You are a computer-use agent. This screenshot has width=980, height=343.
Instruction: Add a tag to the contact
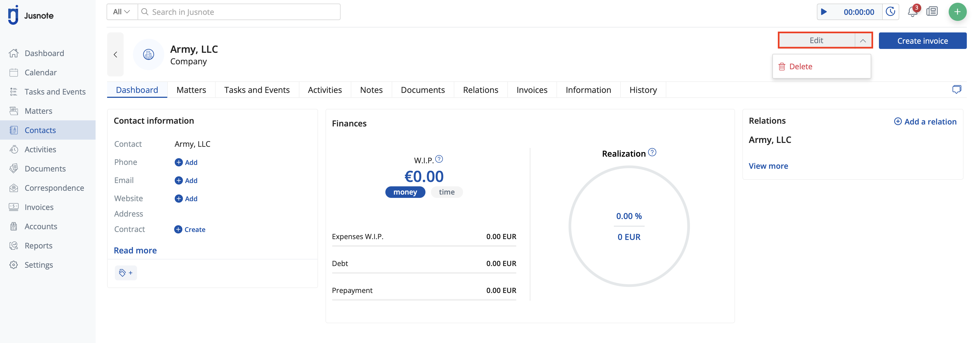coord(126,273)
